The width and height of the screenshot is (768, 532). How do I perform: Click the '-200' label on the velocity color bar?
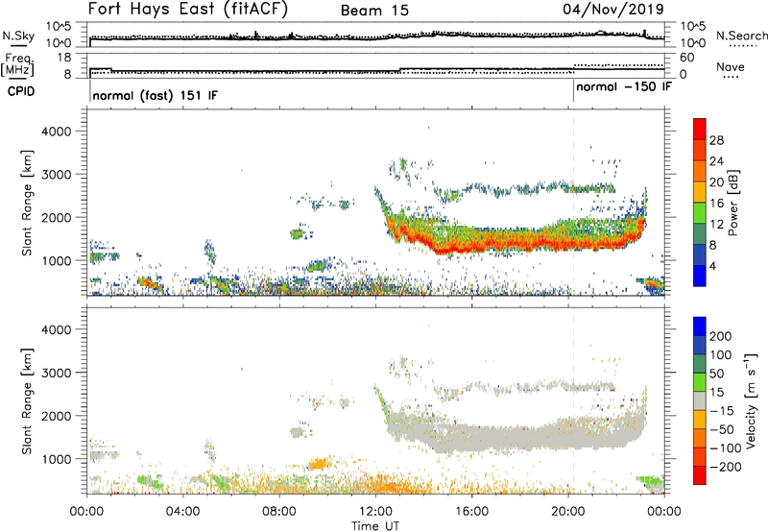point(726,467)
